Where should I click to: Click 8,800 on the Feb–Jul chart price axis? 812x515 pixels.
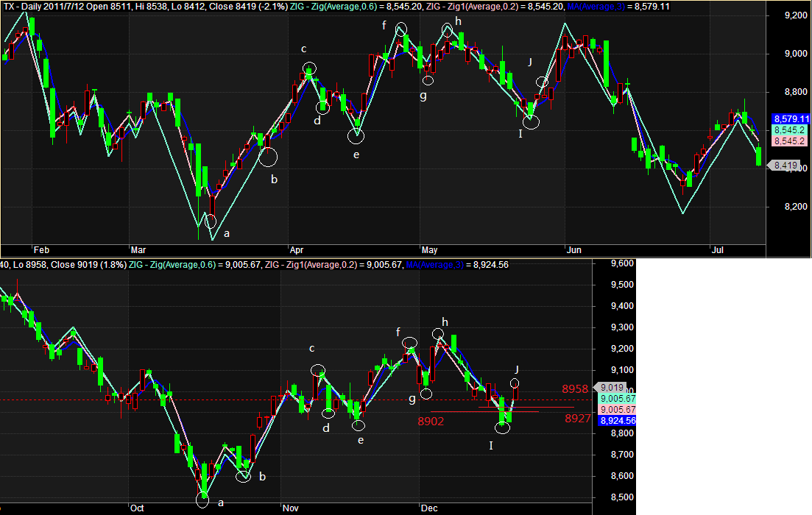(796, 92)
